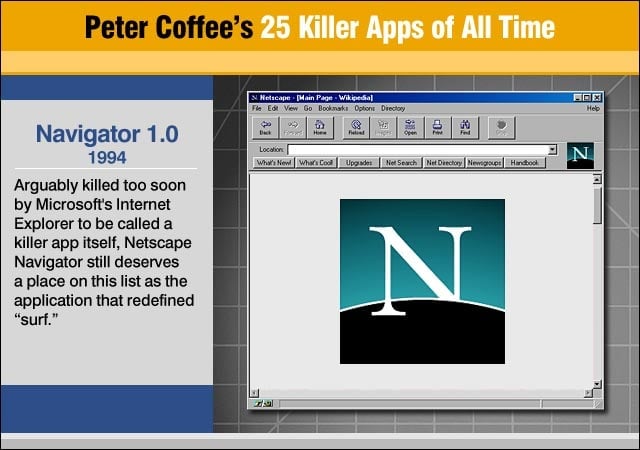
Task: Click the 'Navigator 1.0' heading text
Action: tap(107, 134)
